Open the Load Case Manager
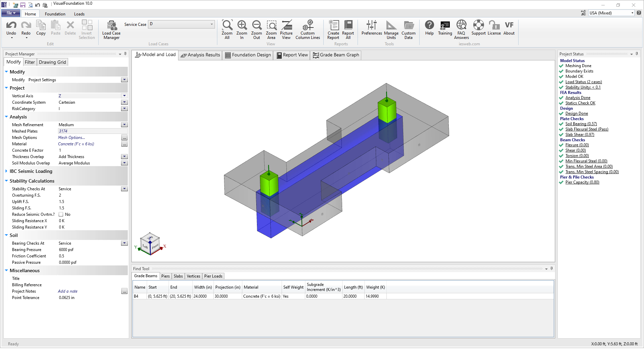This screenshot has height=349, width=644. click(x=111, y=30)
